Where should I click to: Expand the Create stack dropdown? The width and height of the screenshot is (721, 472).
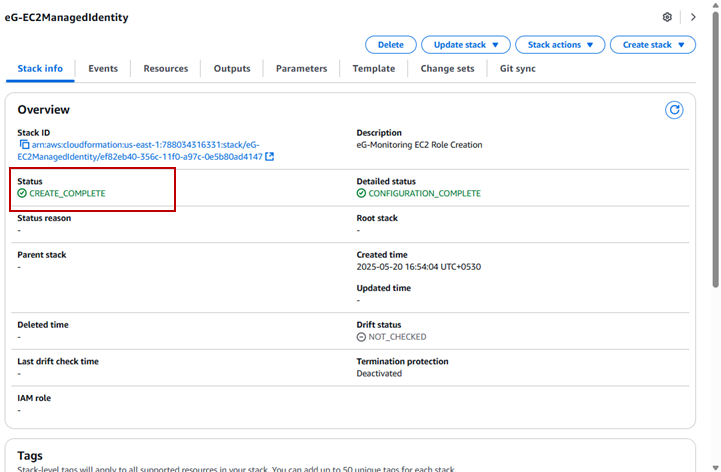point(653,45)
